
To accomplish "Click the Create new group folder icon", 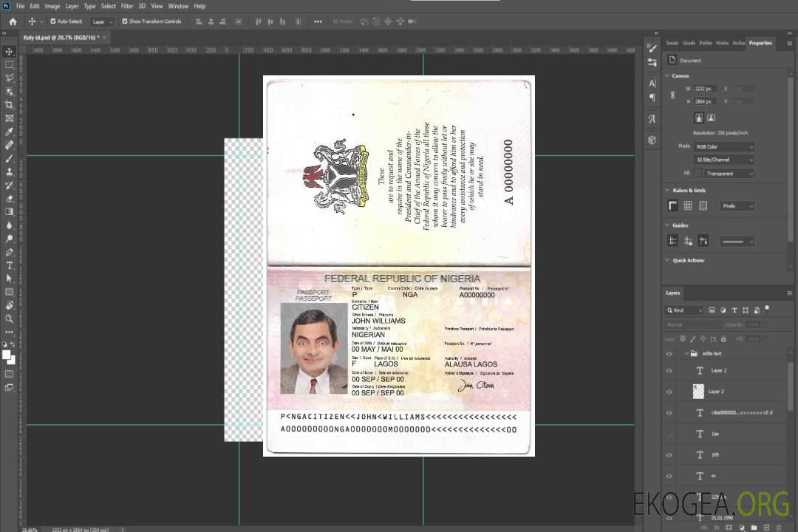I will pos(754,528).
